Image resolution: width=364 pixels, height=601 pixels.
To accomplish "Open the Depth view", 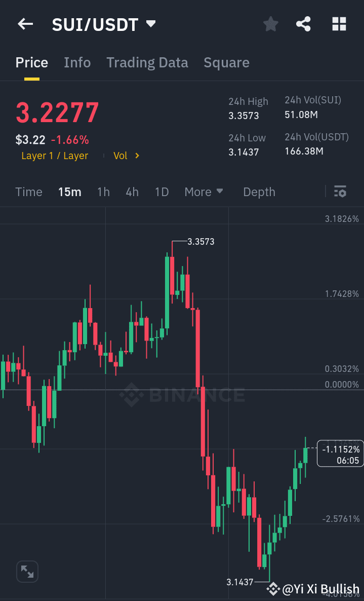I will (x=259, y=192).
